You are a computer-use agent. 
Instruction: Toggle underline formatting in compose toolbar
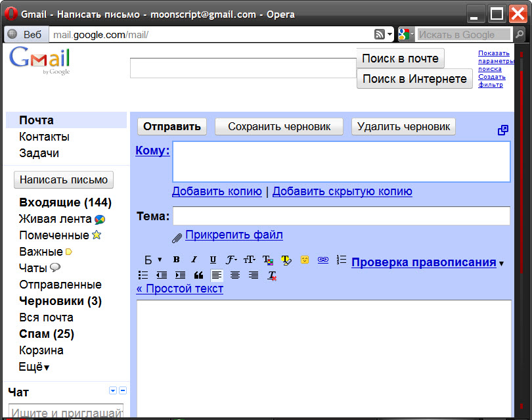pyautogui.click(x=213, y=260)
